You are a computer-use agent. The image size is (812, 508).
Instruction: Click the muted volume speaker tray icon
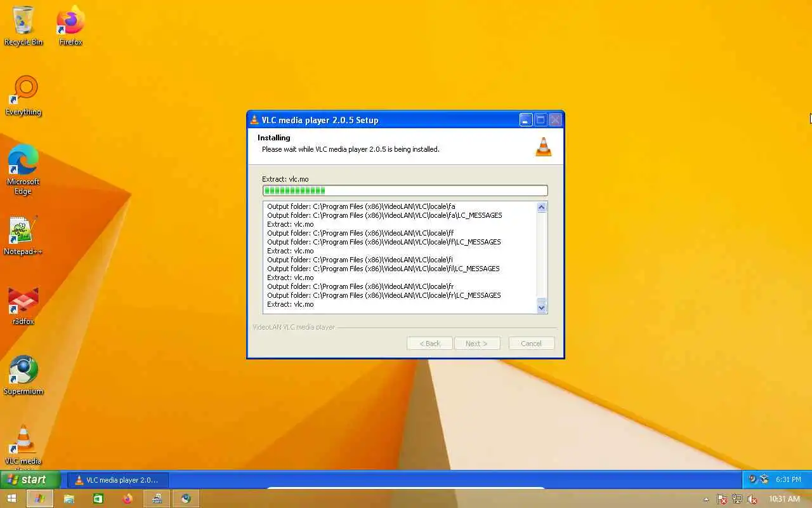point(752,500)
